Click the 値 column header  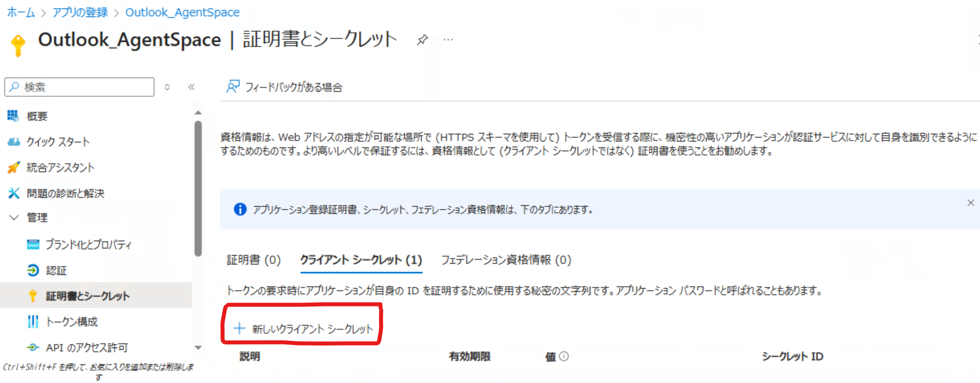550,357
